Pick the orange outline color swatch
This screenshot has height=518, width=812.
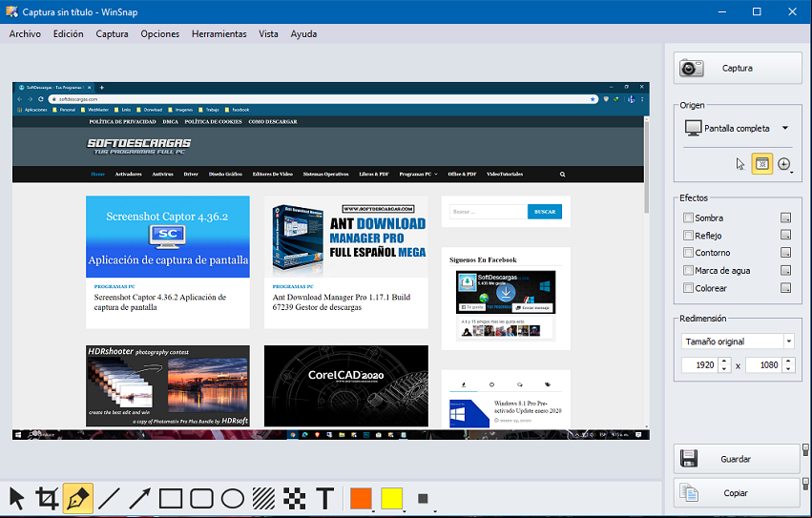(361, 498)
